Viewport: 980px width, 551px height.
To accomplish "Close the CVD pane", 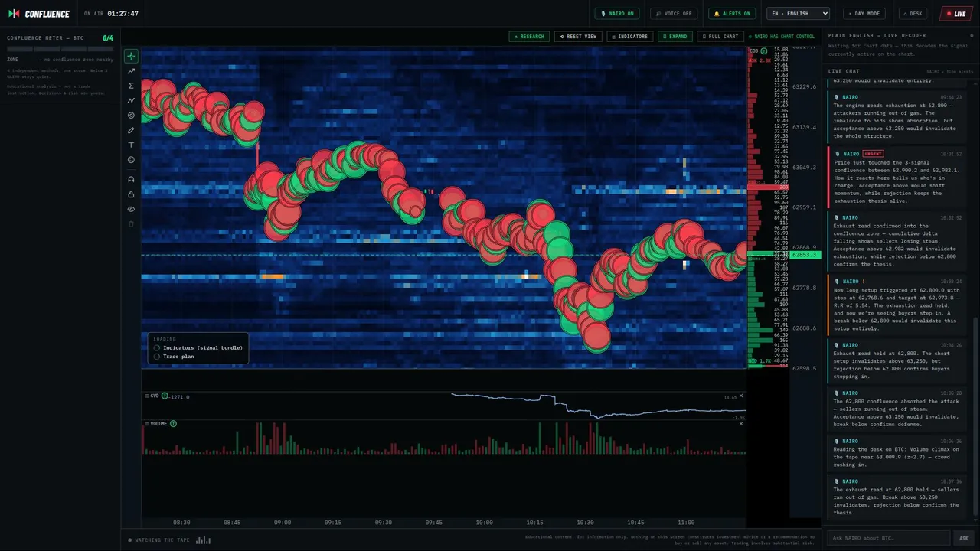I will [x=741, y=396].
